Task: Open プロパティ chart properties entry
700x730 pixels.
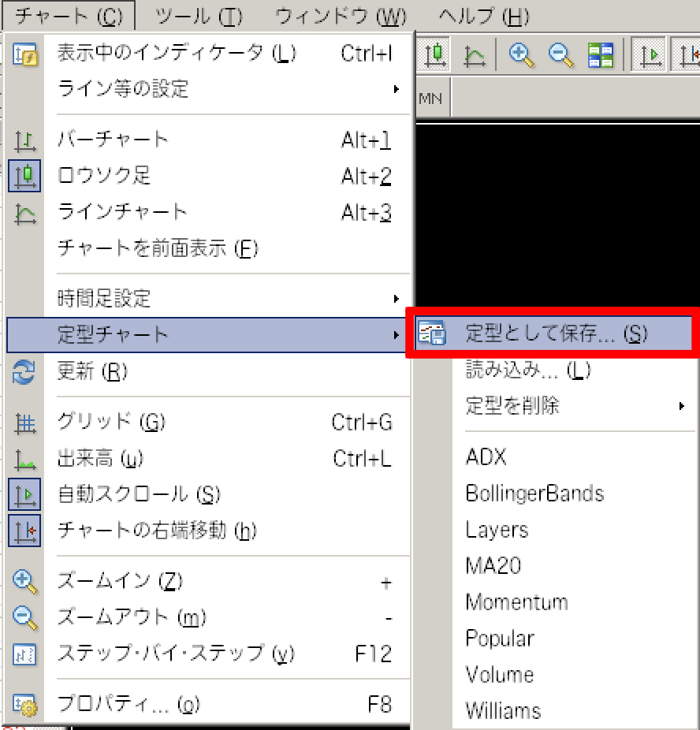Action: click(x=124, y=704)
